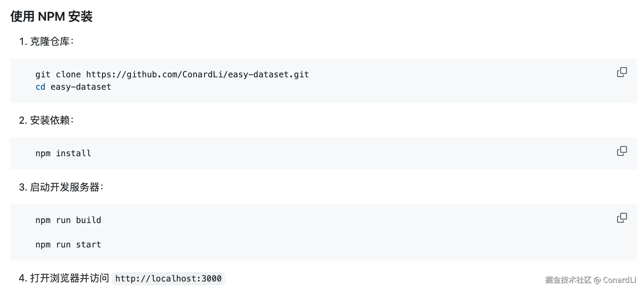This screenshot has width=644, height=292.
Task: Click the easy-dataset directory name after cd
Action: coord(80,87)
